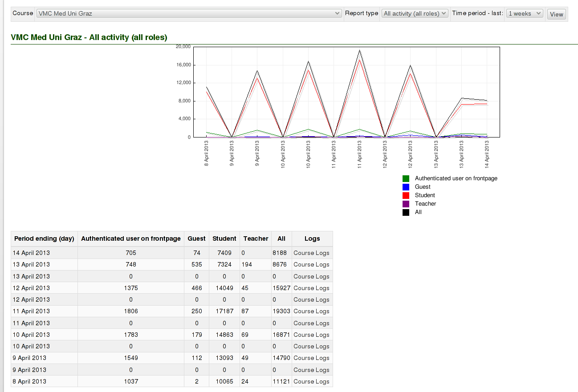The height and width of the screenshot is (392, 578).
Task: Open Course Logs in the row with 14790 total
Action: pos(311,358)
